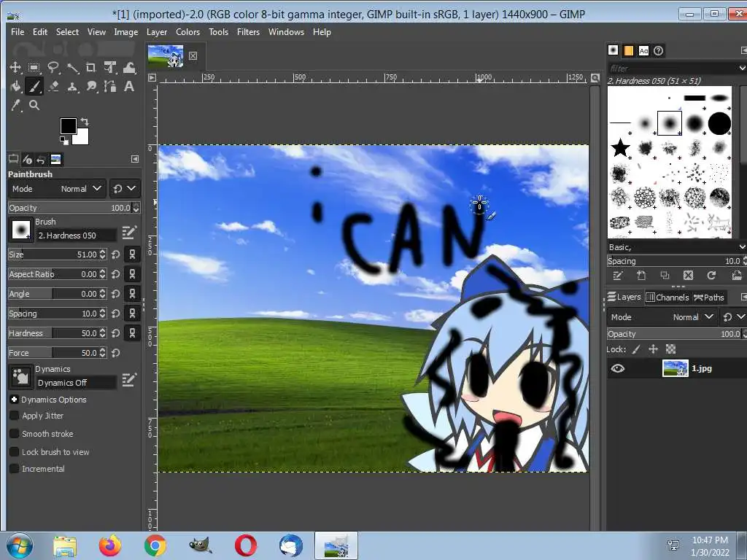
Task: Select the solid black Hardness 100 brush
Action: pos(719,123)
